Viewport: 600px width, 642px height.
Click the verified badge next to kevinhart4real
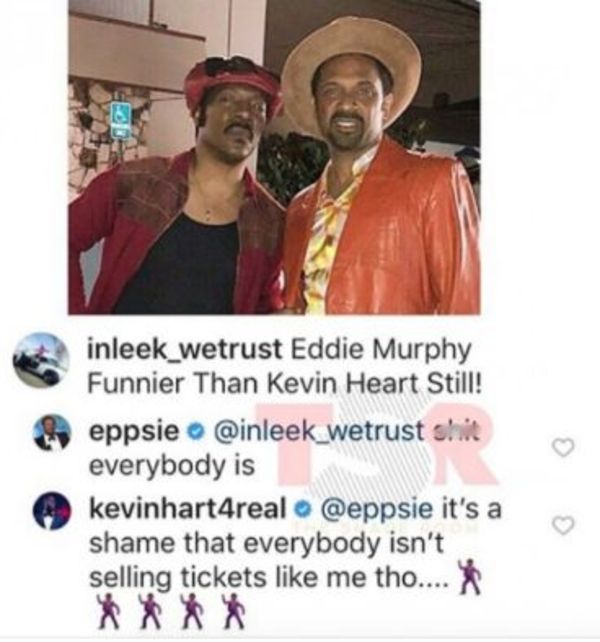click(x=303, y=510)
